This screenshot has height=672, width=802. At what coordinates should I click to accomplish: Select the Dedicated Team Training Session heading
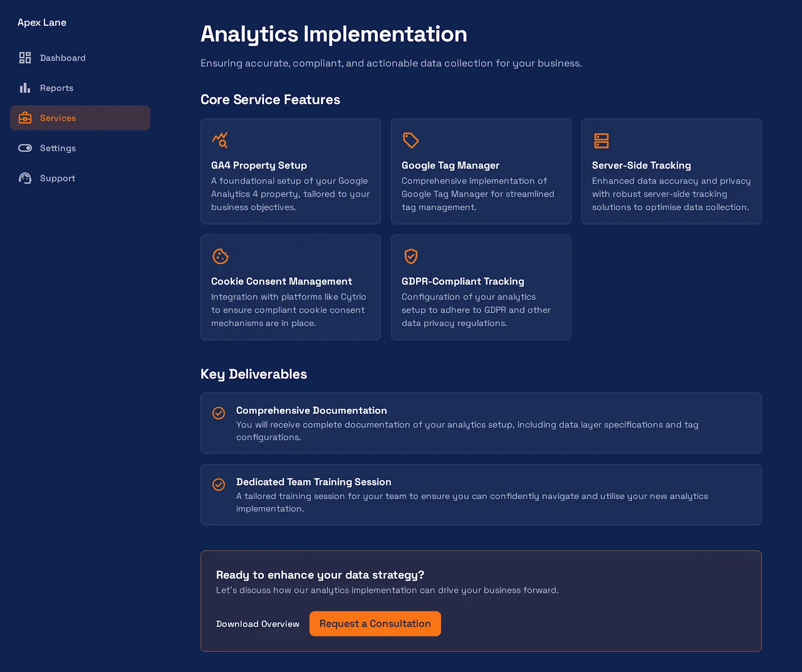pyautogui.click(x=313, y=482)
